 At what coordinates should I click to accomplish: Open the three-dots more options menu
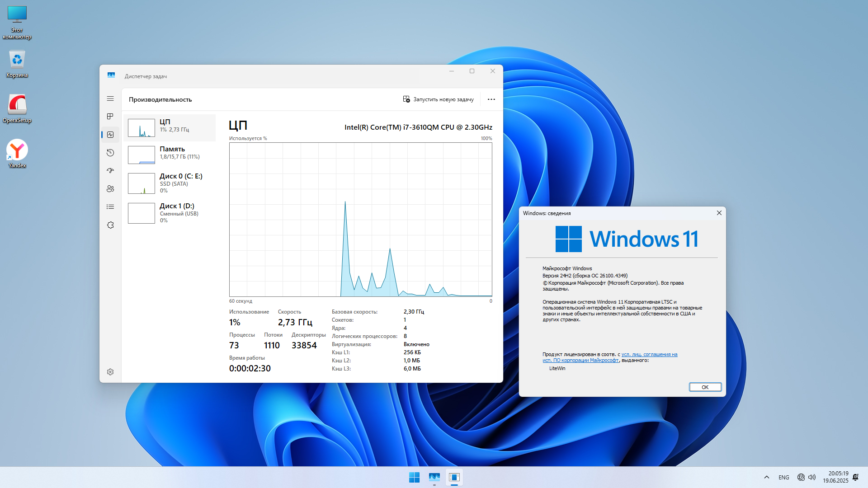491,99
